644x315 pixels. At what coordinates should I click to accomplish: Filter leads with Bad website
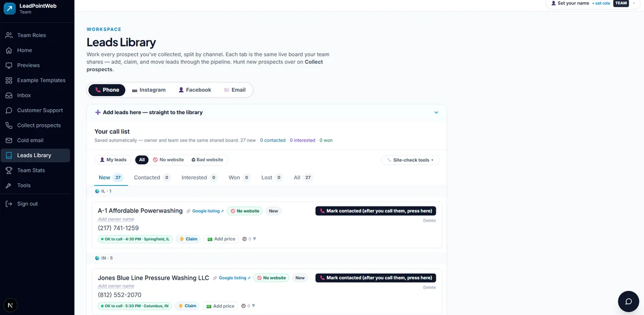pos(207,160)
